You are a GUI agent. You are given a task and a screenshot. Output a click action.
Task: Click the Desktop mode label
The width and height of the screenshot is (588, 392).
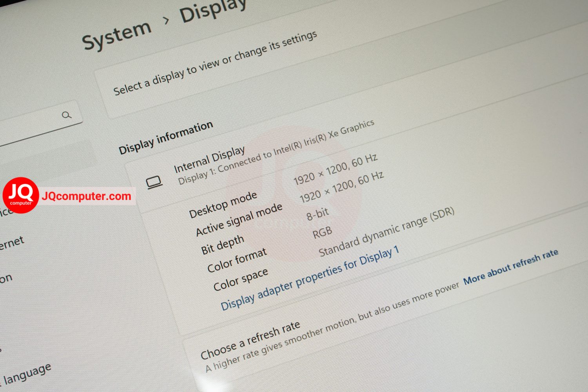pyautogui.click(x=223, y=205)
